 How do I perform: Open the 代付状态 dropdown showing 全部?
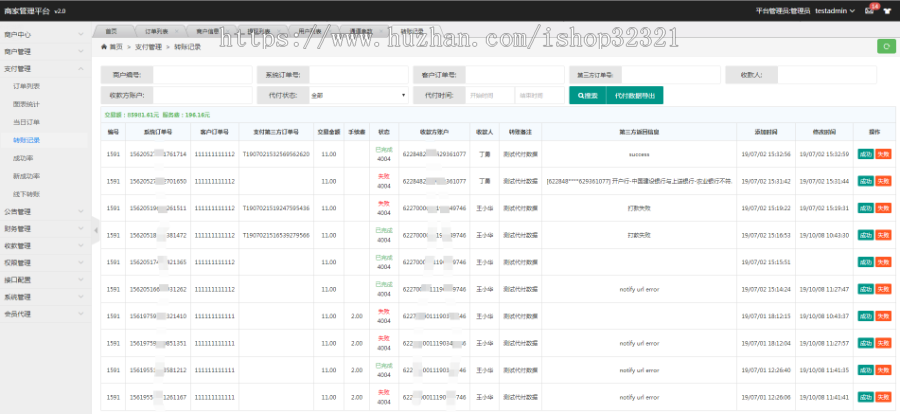tap(358, 95)
